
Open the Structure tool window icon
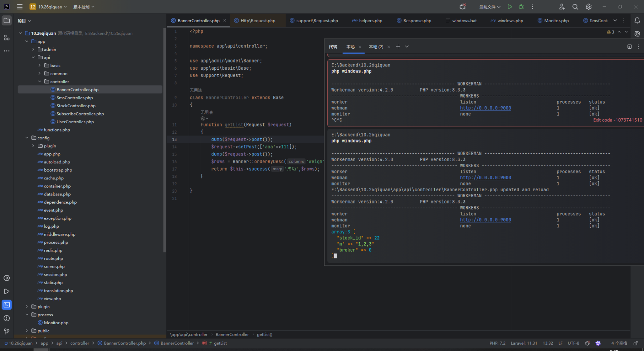tap(7, 38)
